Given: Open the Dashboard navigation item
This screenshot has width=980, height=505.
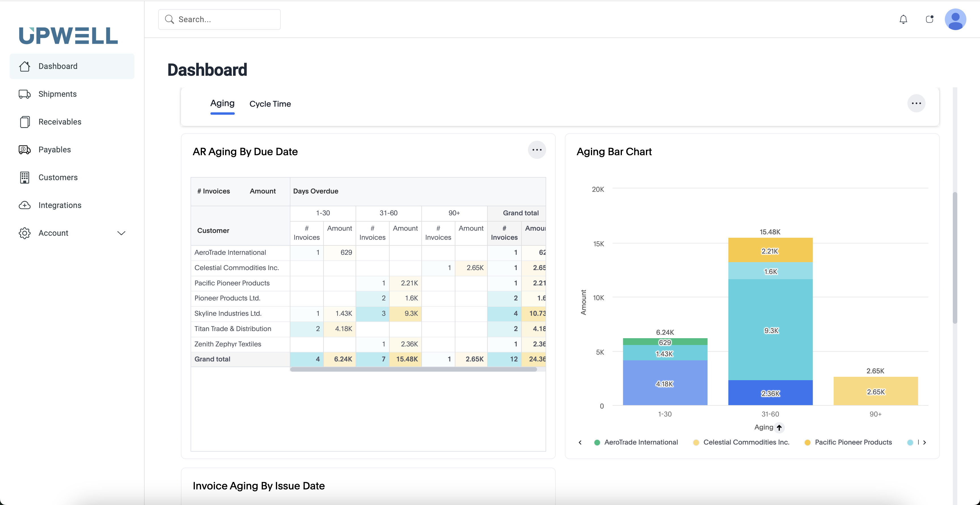Looking at the screenshot, I should pos(58,66).
